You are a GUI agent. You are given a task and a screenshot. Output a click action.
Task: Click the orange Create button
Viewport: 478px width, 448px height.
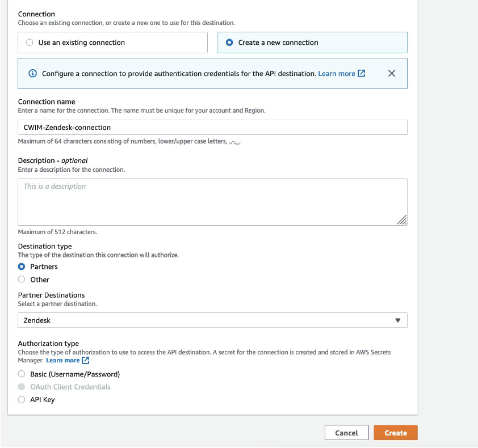[396, 433]
